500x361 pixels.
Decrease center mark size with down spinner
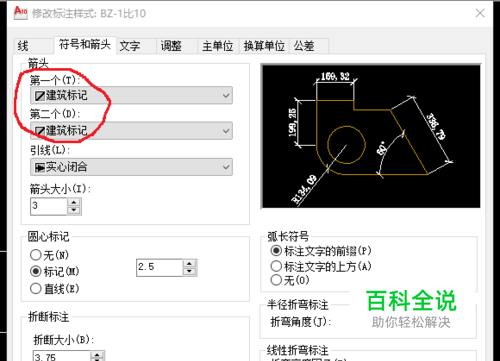tap(190, 272)
